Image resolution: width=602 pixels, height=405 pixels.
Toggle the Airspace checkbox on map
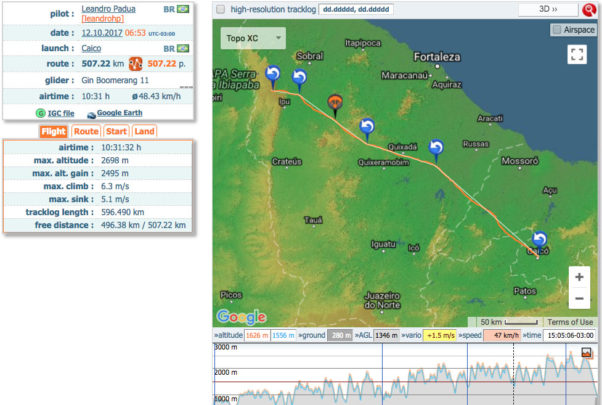tap(556, 30)
